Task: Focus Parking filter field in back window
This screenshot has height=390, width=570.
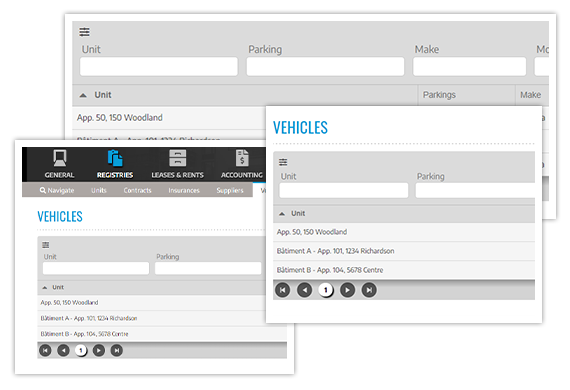Action: pyautogui.click(x=325, y=67)
